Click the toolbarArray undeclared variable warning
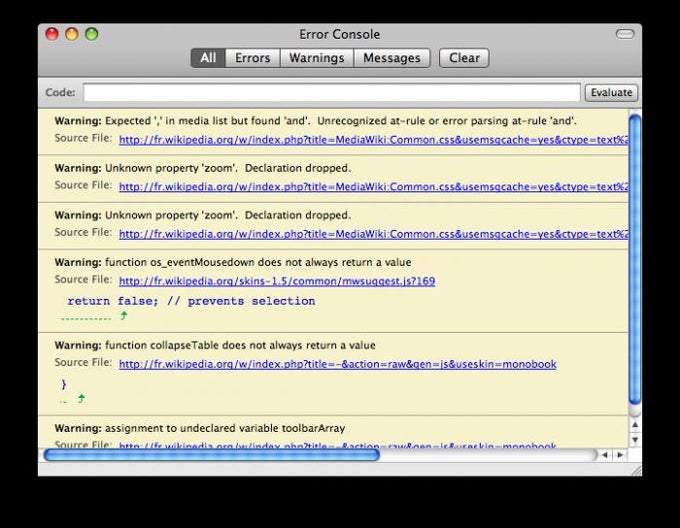 (200, 428)
